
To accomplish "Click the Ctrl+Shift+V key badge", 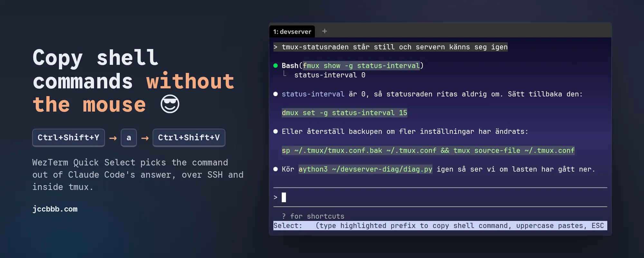I will pos(189,138).
